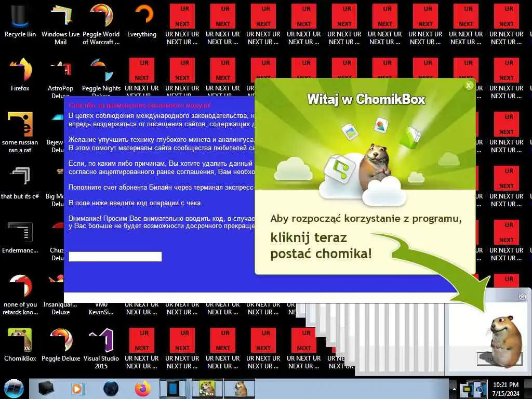Image resolution: width=532 pixels, height=399 pixels.
Task: Focus the code input field in blue window
Action: click(115, 257)
